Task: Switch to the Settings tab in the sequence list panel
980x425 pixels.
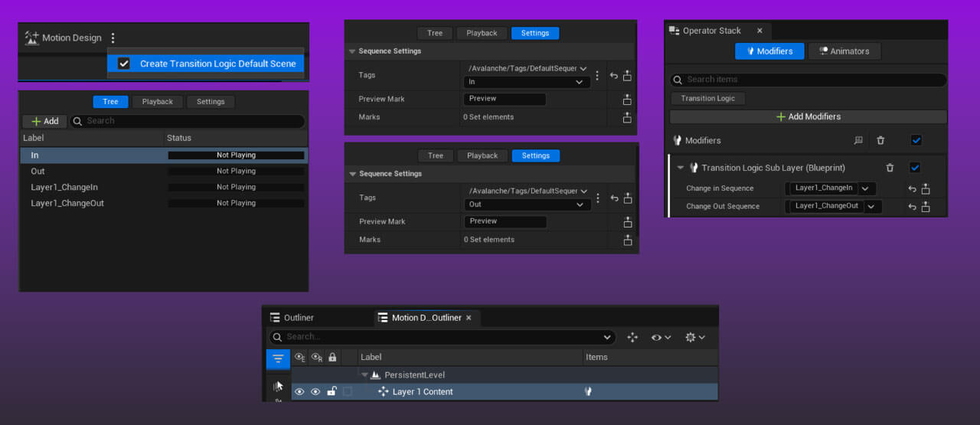Action: pos(211,102)
